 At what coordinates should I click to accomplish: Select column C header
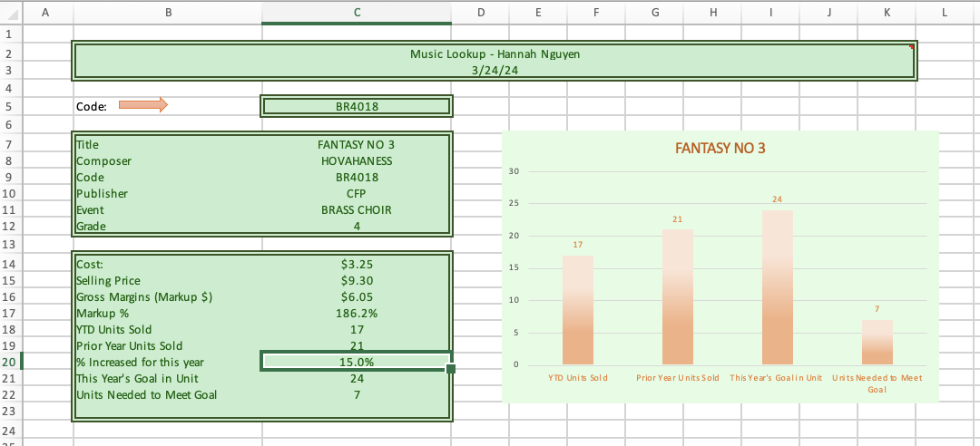click(x=357, y=12)
